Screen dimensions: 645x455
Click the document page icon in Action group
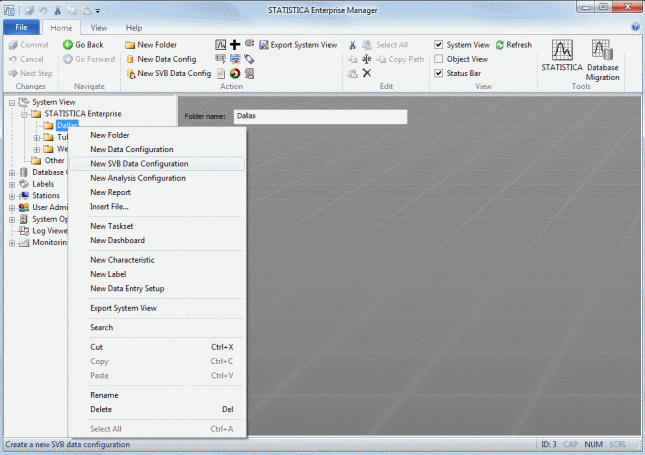coord(221,74)
